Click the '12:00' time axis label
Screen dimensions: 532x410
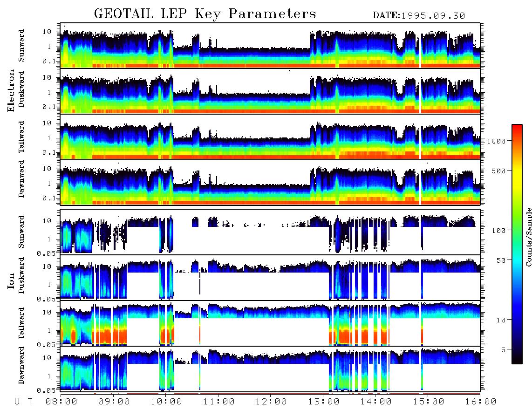pos(271,402)
